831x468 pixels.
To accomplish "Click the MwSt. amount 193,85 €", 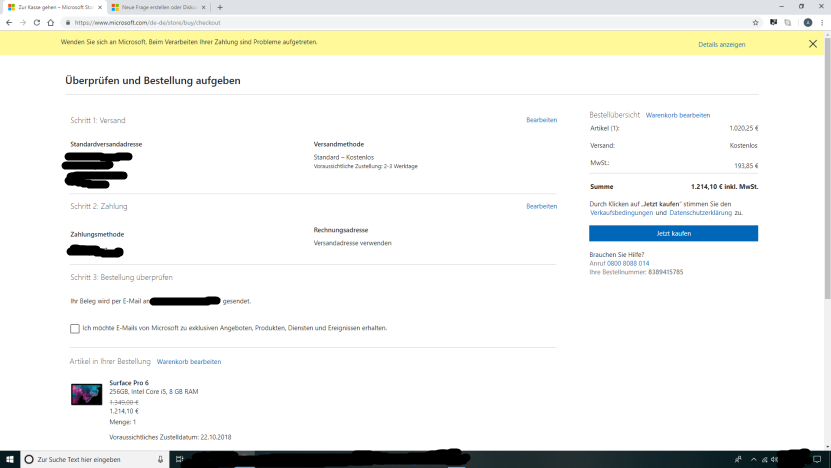I will (746, 166).
